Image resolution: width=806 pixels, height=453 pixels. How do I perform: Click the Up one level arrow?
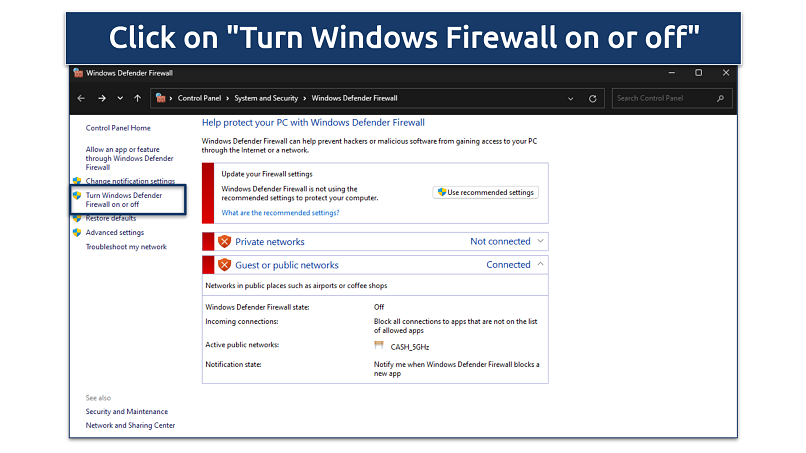[x=137, y=98]
